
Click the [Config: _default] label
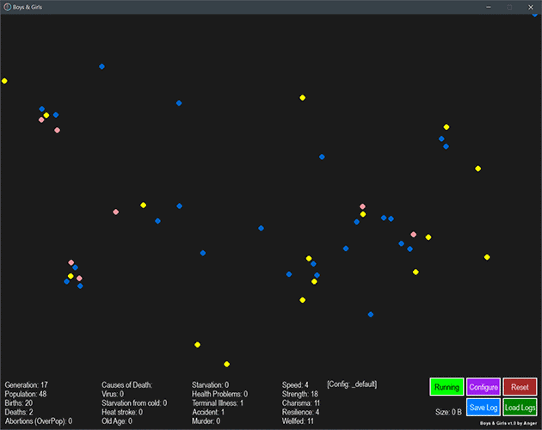click(x=352, y=384)
